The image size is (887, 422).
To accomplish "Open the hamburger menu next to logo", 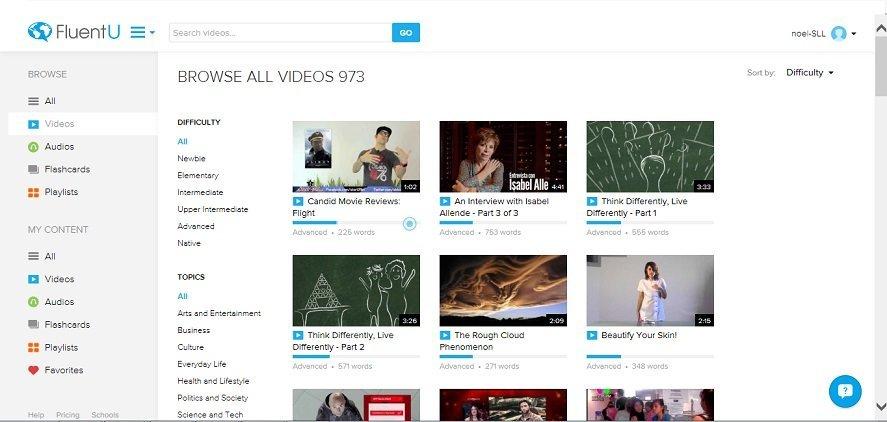I will pyautogui.click(x=142, y=32).
